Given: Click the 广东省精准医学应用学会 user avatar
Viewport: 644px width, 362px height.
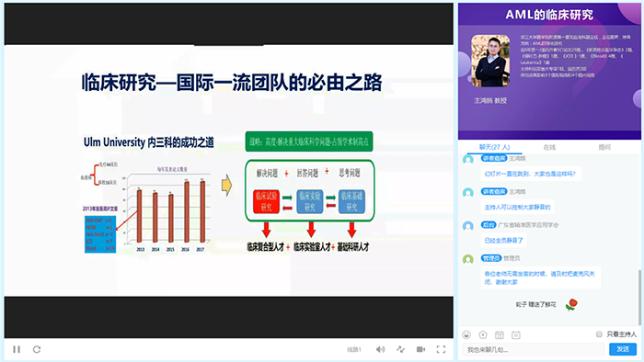Looking at the screenshot, I should [x=468, y=226].
